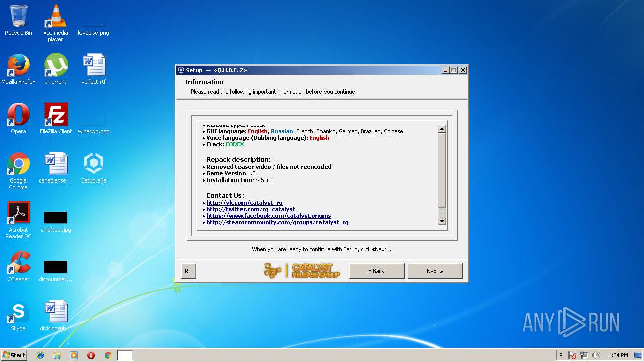Screen dimensions: 644x362
Task: Click the 'Repack description:' heading
Action: pos(238,159)
